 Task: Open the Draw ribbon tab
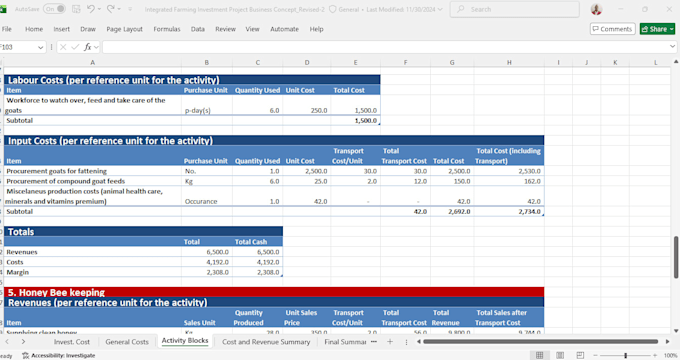coord(88,29)
